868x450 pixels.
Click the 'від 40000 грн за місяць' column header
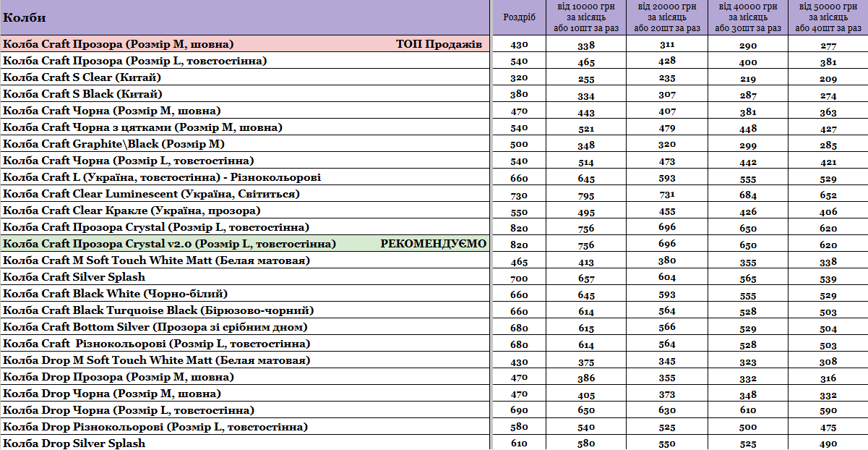pyautogui.click(x=748, y=17)
